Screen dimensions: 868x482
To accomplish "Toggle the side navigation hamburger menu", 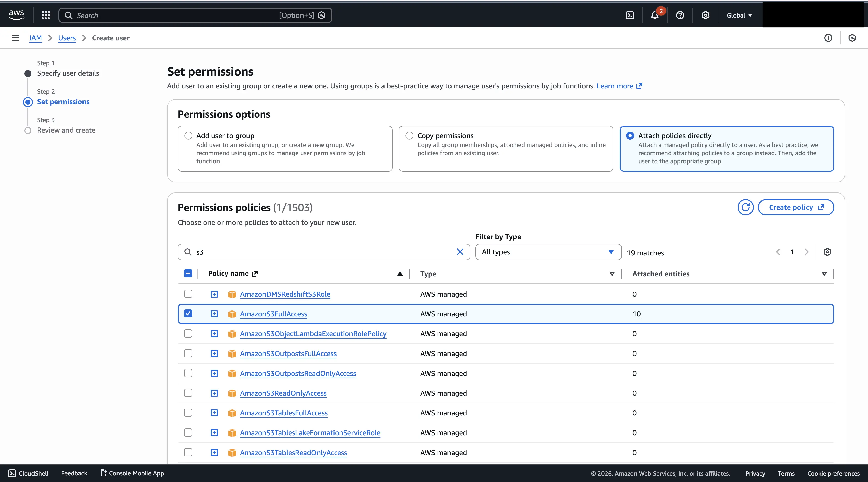I will tap(15, 38).
